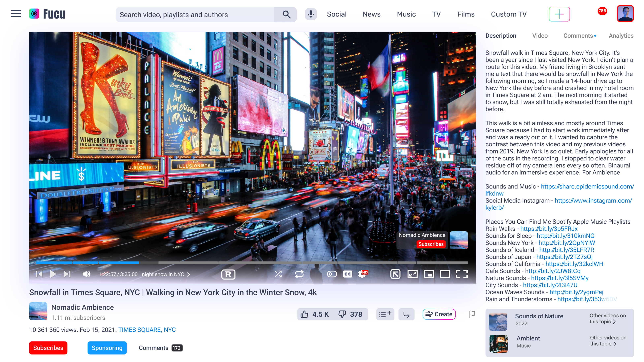Click the shuffle icon in player
The image size is (644, 362).
coord(278,274)
